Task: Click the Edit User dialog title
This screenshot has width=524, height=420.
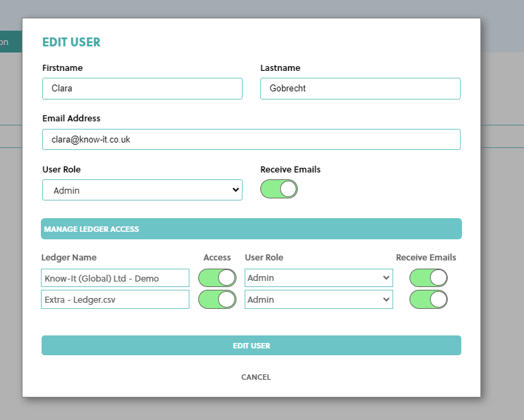Action: pyautogui.click(x=71, y=42)
